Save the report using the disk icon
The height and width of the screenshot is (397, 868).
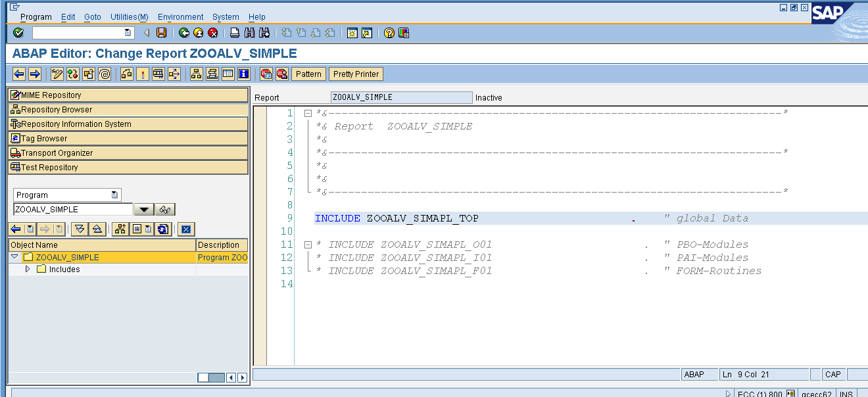[162, 32]
